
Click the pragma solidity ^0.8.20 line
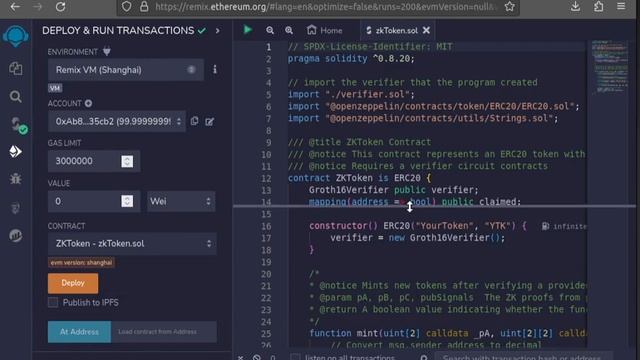(351, 59)
